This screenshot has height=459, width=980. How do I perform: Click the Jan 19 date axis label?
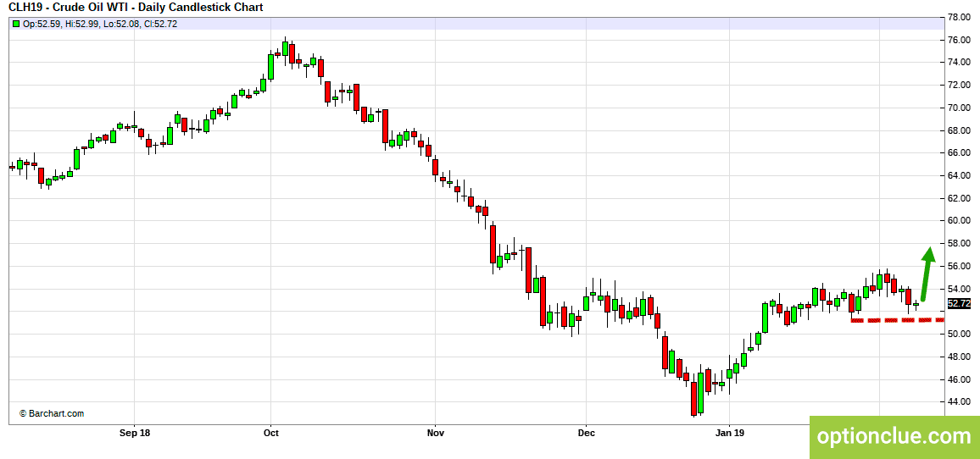730,432
